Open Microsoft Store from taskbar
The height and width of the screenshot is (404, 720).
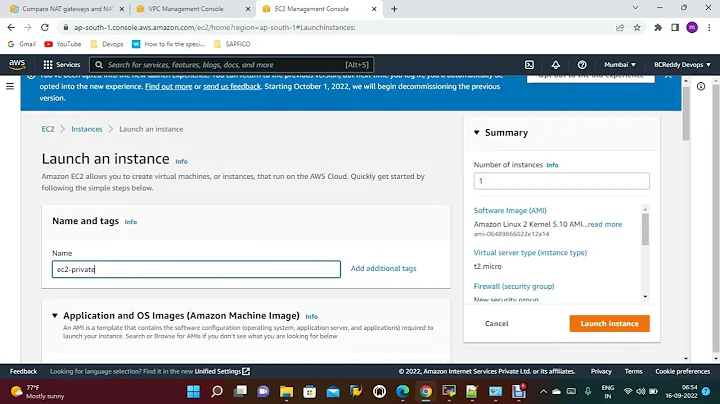tap(309, 391)
